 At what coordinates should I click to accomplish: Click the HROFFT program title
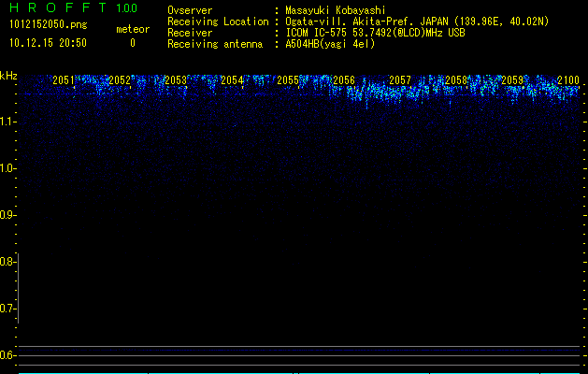click(x=58, y=7)
